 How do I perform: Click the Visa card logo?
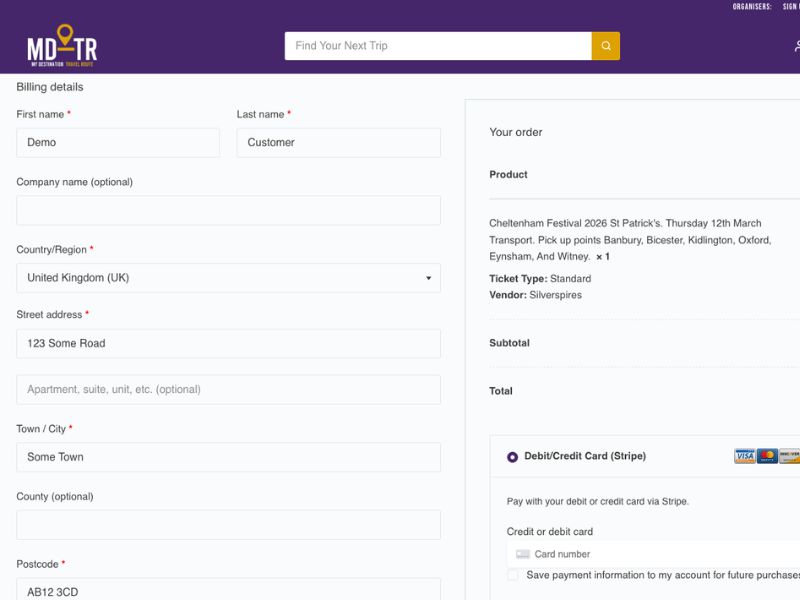pyautogui.click(x=744, y=456)
